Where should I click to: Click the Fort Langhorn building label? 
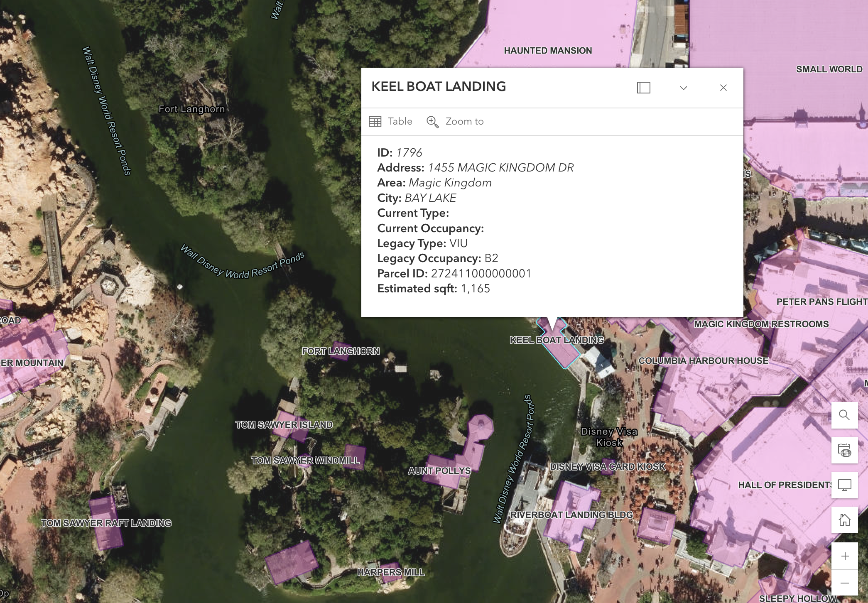[x=341, y=351]
